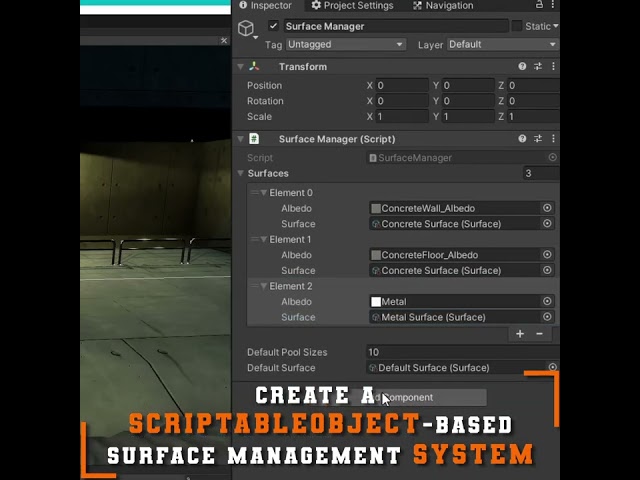640x480 pixels.
Task: Select the ConcreteWall_Albedo texture field
Action: (x=455, y=208)
